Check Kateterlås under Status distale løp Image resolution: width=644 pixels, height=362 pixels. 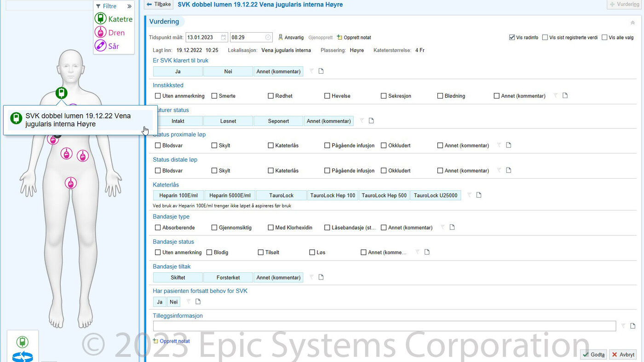(x=271, y=171)
